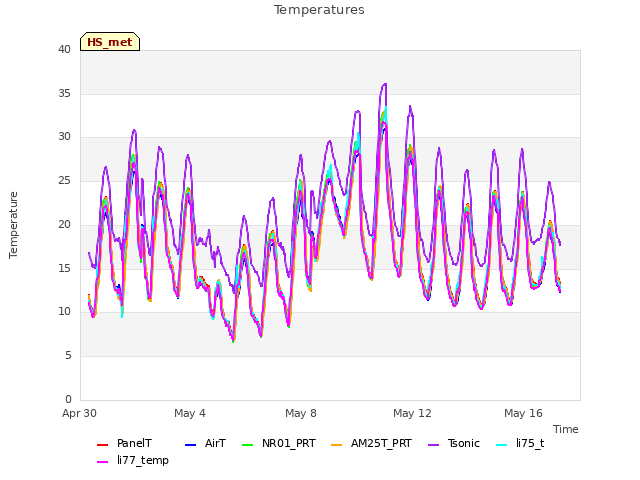Click the 25 y-axis tick label
The image size is (640, 480).
click(x=64, y=180)
